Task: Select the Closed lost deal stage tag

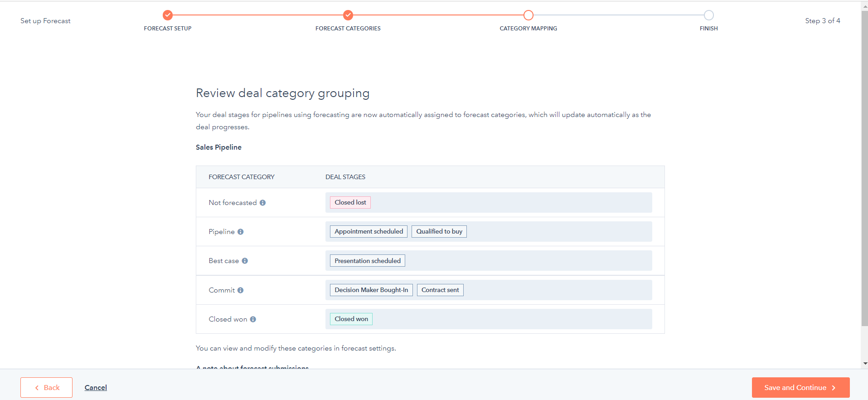Action: 350,202
